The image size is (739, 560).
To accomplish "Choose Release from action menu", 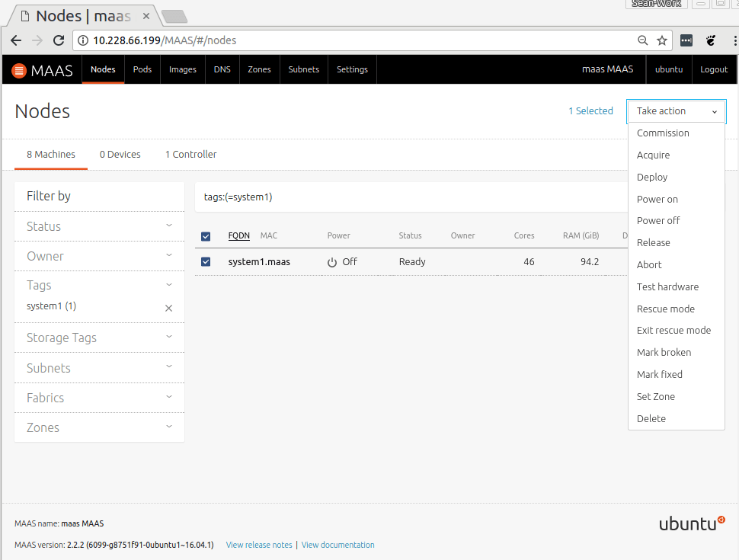I will pyautogui.click(x=677, y=243).
